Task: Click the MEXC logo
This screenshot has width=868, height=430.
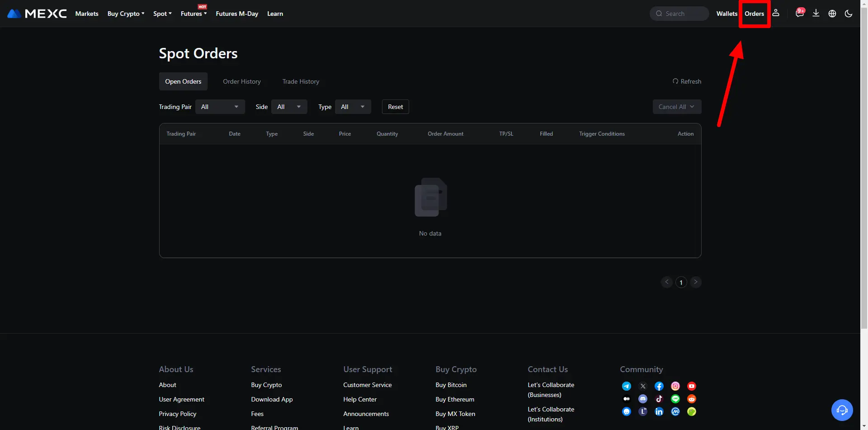Action: 37,14
